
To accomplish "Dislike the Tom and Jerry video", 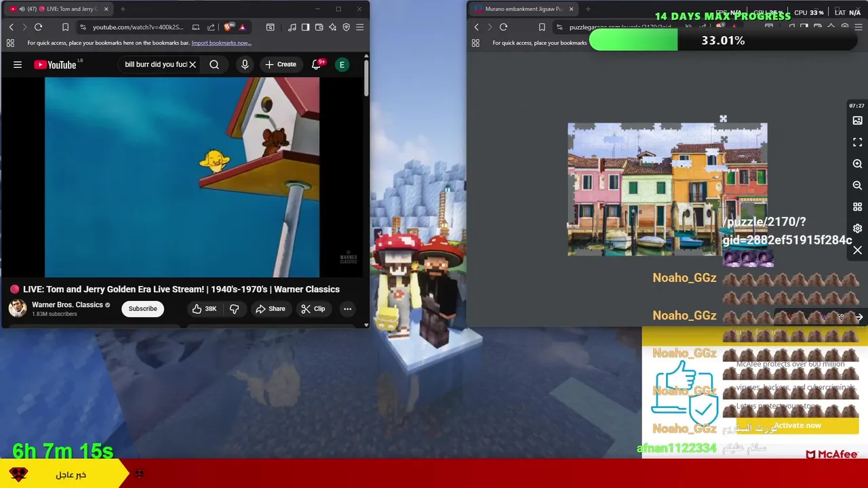I will 234,309.
